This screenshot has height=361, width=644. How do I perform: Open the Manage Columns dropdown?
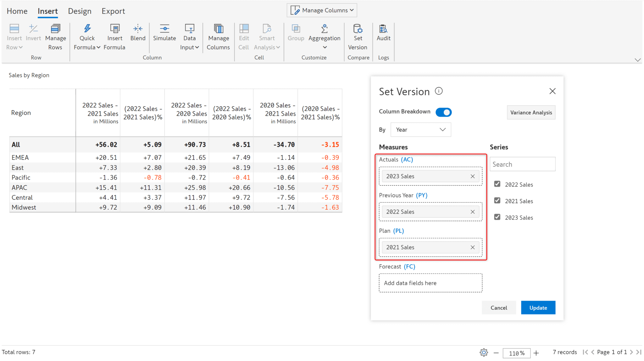(x=321, y=10)
